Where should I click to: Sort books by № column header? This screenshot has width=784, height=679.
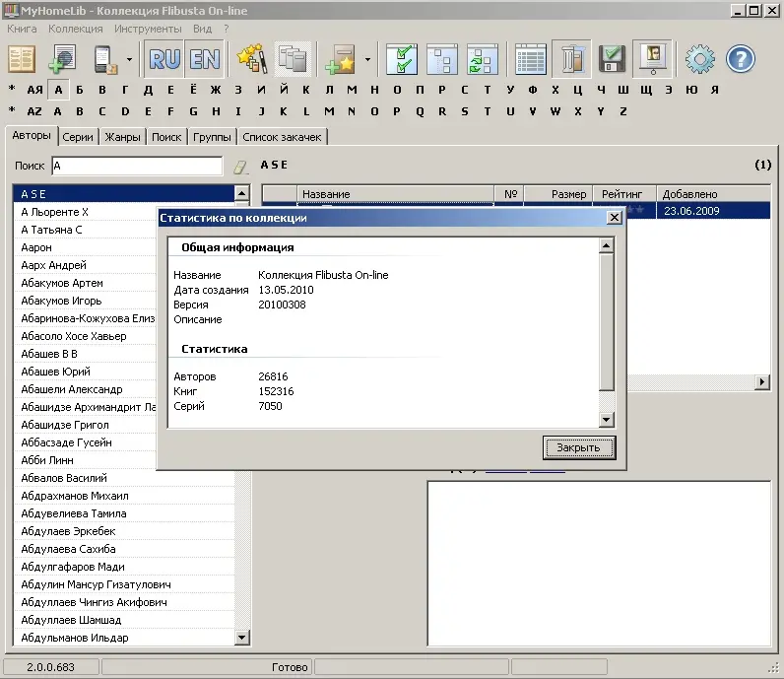pos(509,194)
